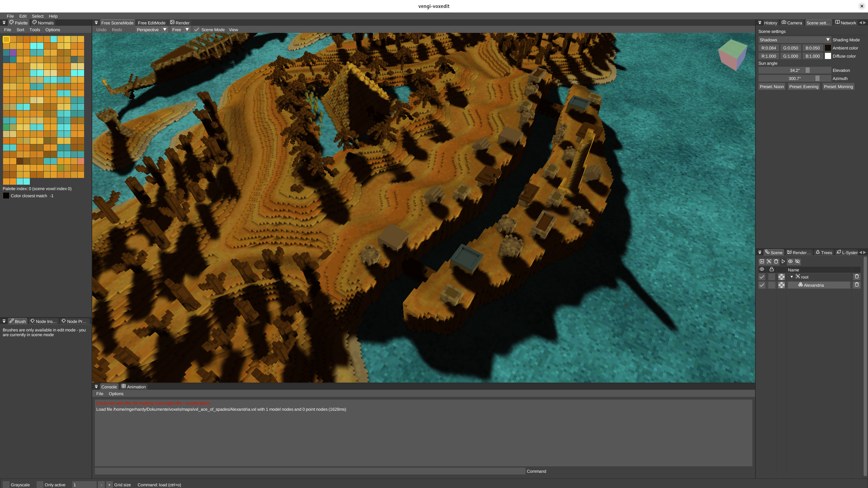The height and width of the screenshot is (488, 868).
Task: Open the Perspective camera mode dropdown
Action: [x=151, y=30]
